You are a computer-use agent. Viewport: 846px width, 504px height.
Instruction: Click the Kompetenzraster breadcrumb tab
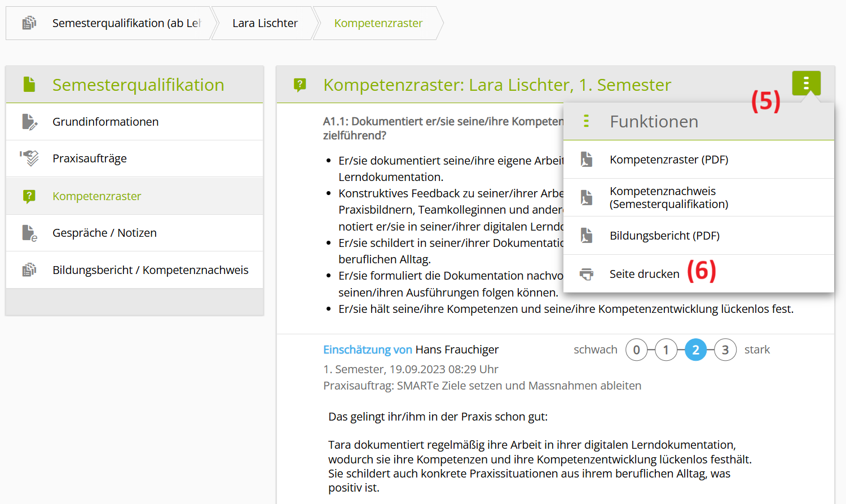coord(378,23)
